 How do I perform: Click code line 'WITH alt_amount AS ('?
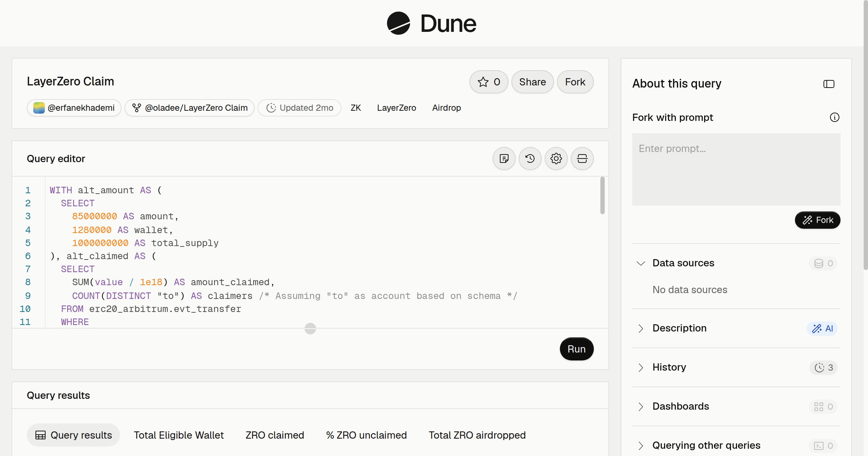coord(106,190)
